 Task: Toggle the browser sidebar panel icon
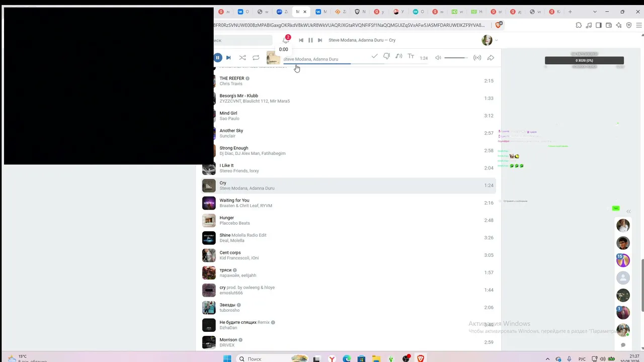[x=599, y=25]
